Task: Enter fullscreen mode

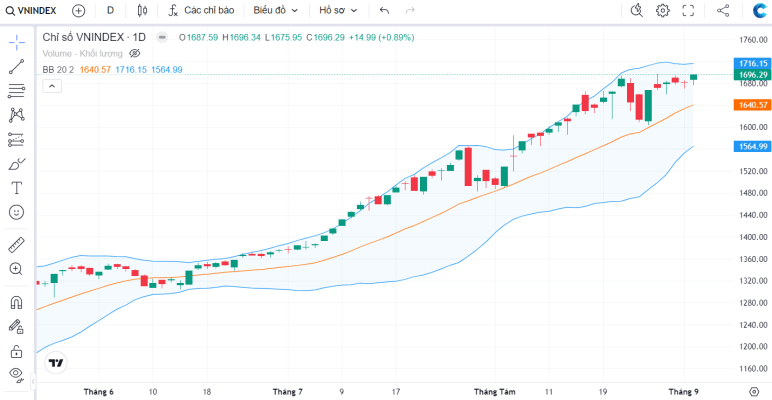Action: point(688,10)
